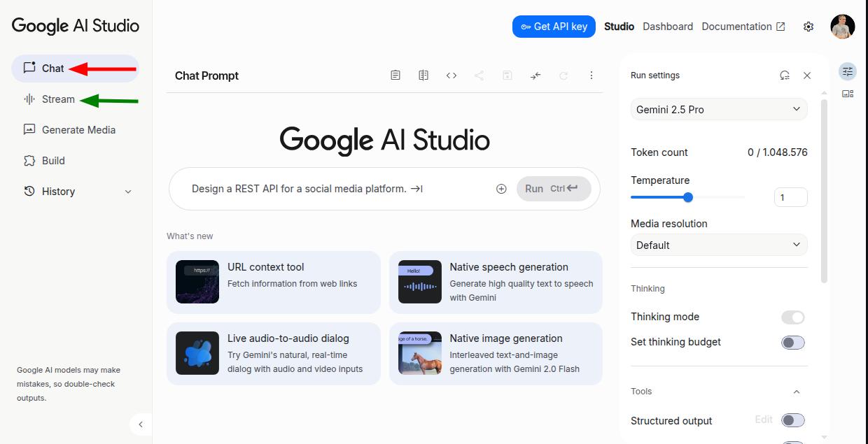The height and width of the screenshot is (444, 868).
Task: Collapse the left sidebar with the chevron button
Action: pos(141,424)
